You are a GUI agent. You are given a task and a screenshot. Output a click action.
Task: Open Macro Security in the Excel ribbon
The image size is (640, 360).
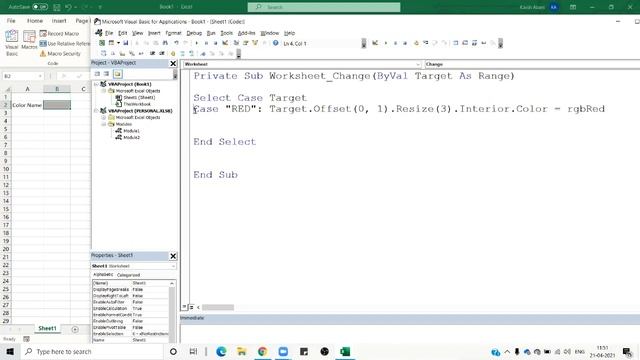(x=60, y=53)
